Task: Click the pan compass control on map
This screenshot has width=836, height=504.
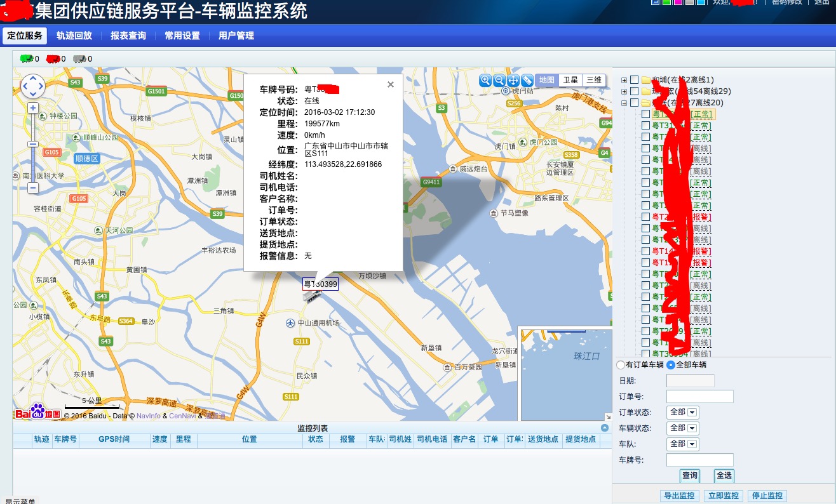Action: [x=33, y=86]
